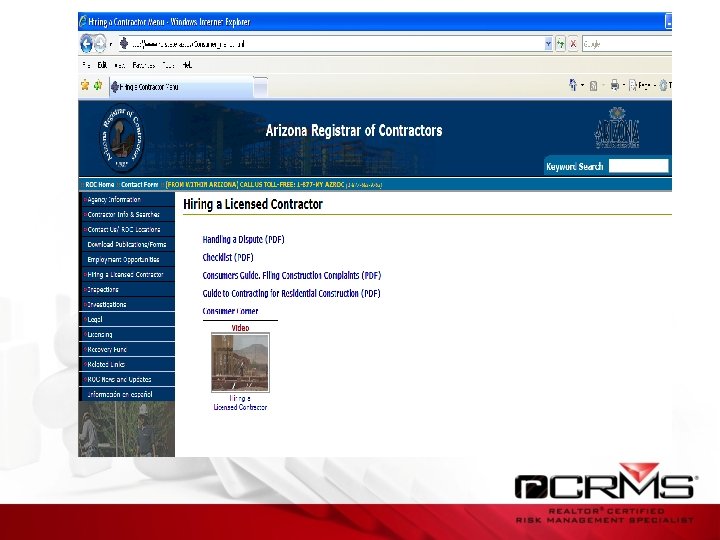Open the View menu
Screen dimensions: 720x540
[x=120, y=65]
